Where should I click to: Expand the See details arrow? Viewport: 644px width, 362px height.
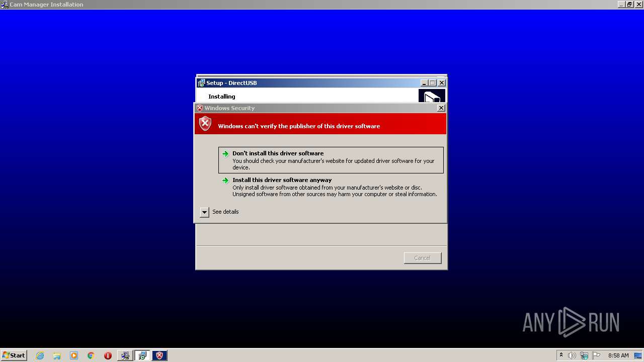204,212
